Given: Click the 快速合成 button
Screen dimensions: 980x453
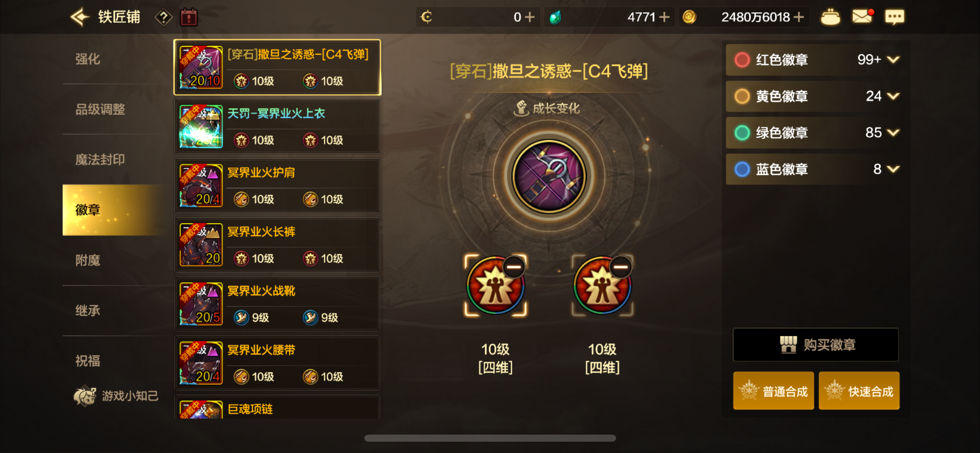Looking at the screenshot, I should coord(859,391).
